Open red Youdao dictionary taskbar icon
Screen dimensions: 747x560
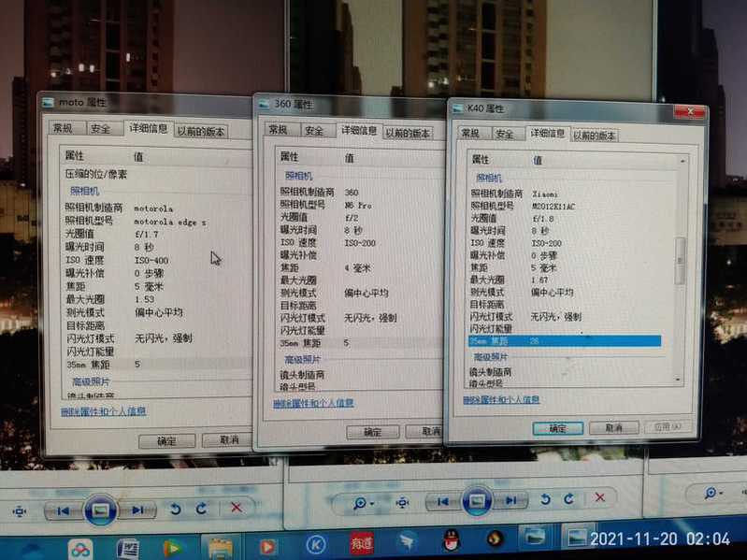(x=362, y=543)
